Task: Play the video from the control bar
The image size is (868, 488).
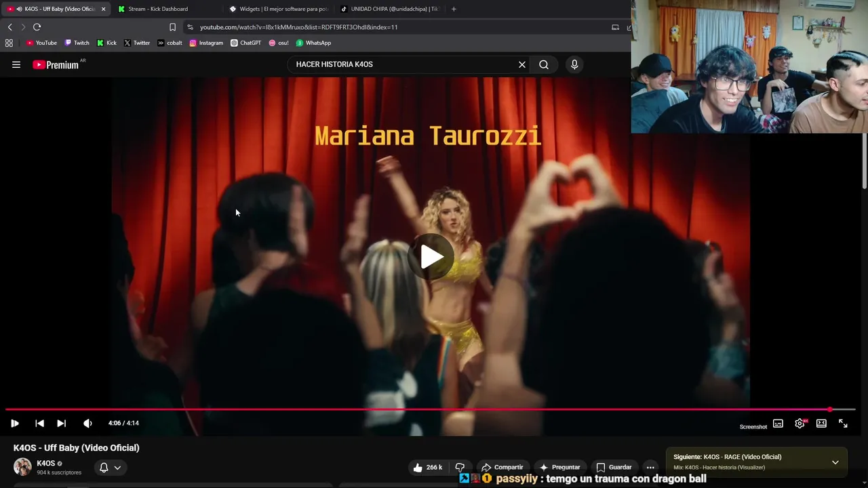Action: 14,423
